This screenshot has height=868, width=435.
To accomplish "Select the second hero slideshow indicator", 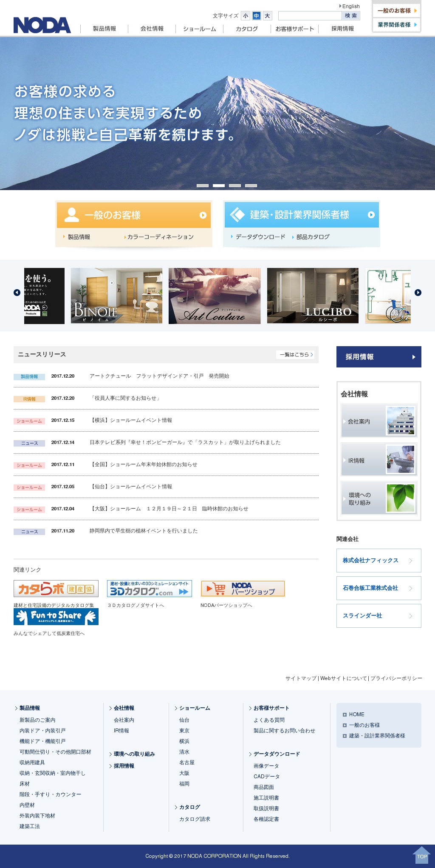I will point(219,186).
